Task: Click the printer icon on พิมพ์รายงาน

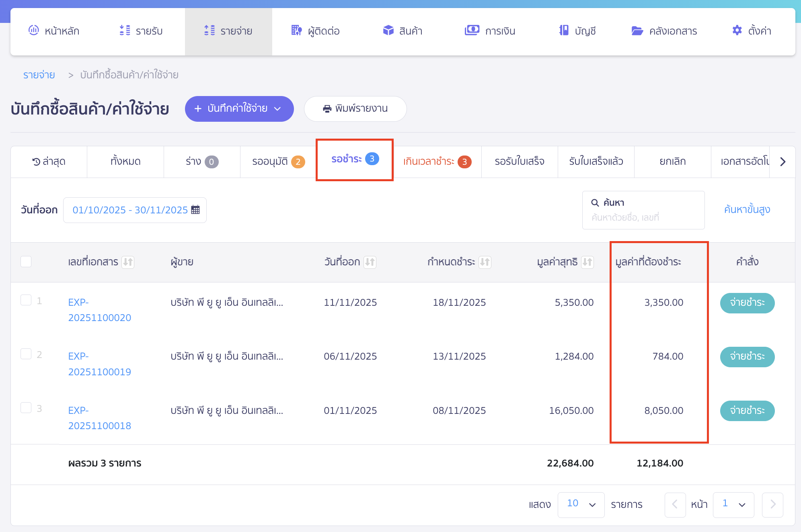Action: [x=326, y=108]
